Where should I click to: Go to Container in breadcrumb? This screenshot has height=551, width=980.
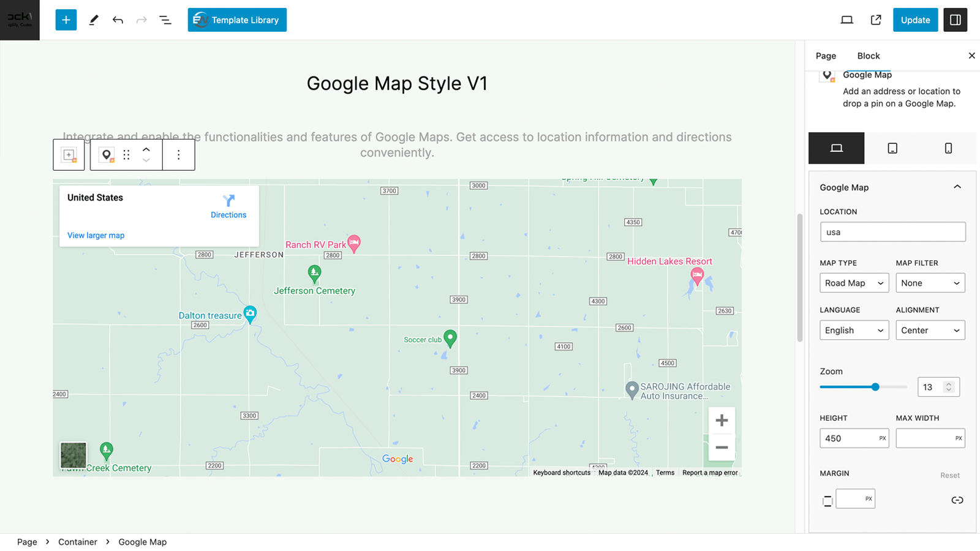78,542
